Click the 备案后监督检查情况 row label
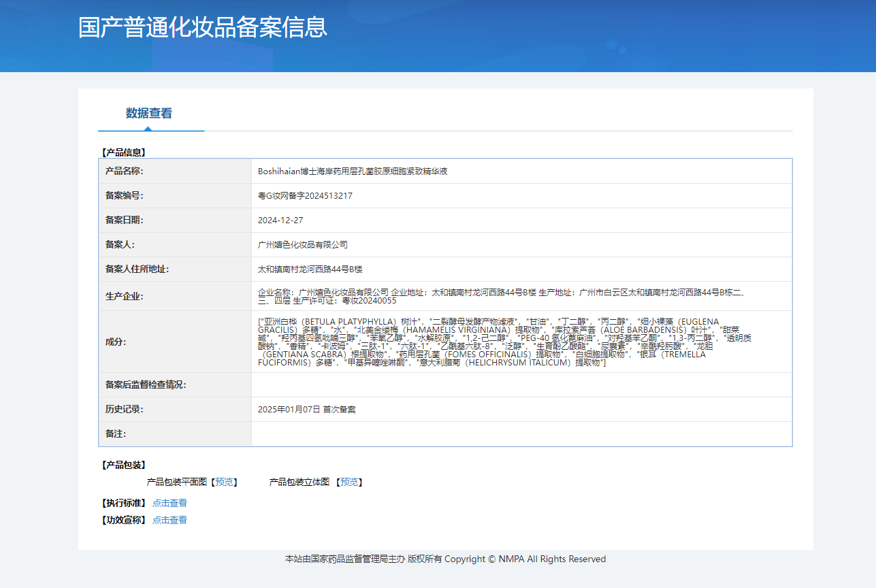Image resolution: width=876 pixels, height=588 pixels. (146, 385)
